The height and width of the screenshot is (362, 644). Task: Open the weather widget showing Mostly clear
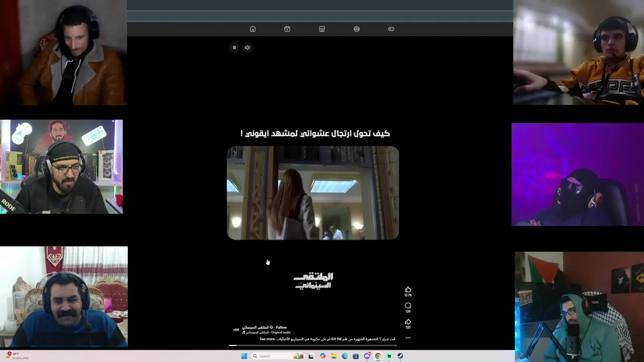[18, 355]
